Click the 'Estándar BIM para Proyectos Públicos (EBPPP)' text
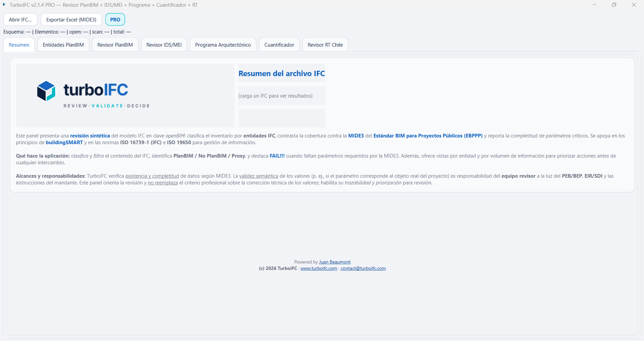Image resolution: width=644 pixels, height=341 pixels. 428,136
